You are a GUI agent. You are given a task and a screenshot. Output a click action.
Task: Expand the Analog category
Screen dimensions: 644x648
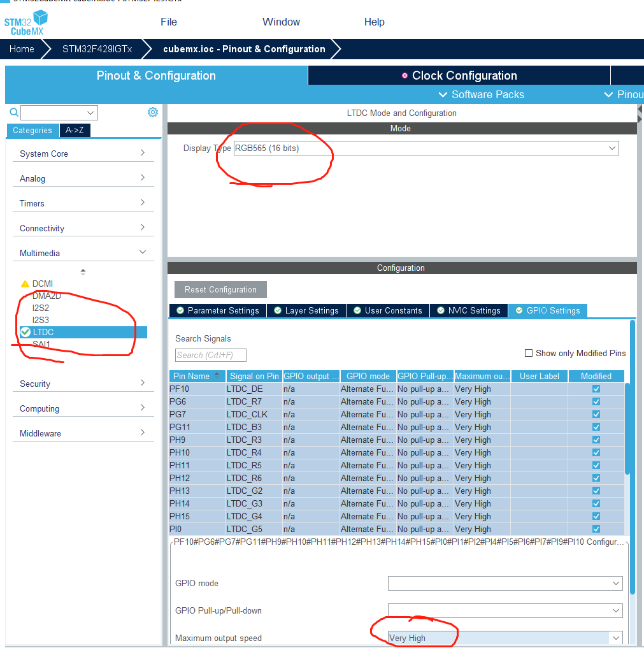[x=83, y=178]
